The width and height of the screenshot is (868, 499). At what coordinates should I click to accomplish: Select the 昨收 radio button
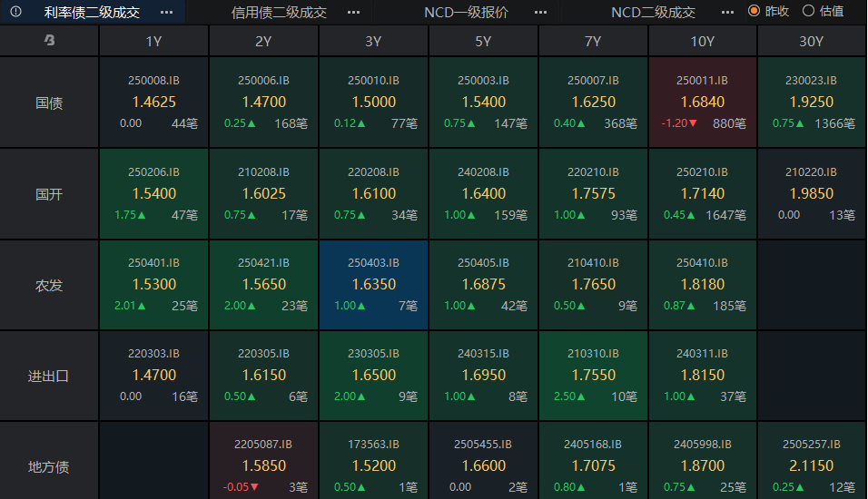coord(754,11)
